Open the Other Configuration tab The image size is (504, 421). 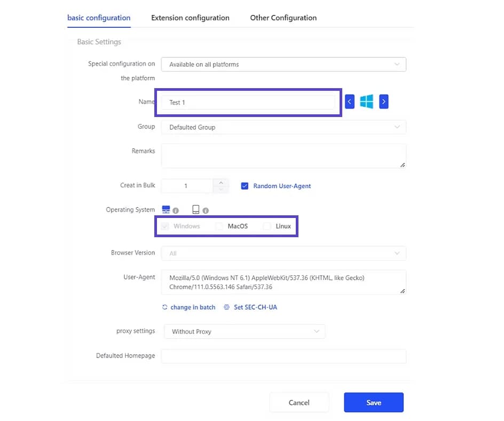click(283, 18)
